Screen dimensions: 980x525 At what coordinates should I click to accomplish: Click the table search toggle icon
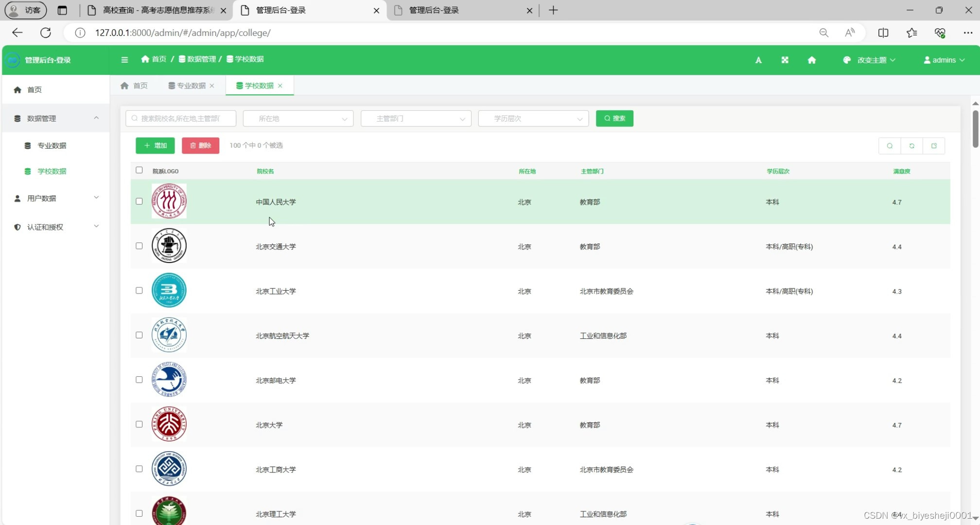tap(890, 146)
